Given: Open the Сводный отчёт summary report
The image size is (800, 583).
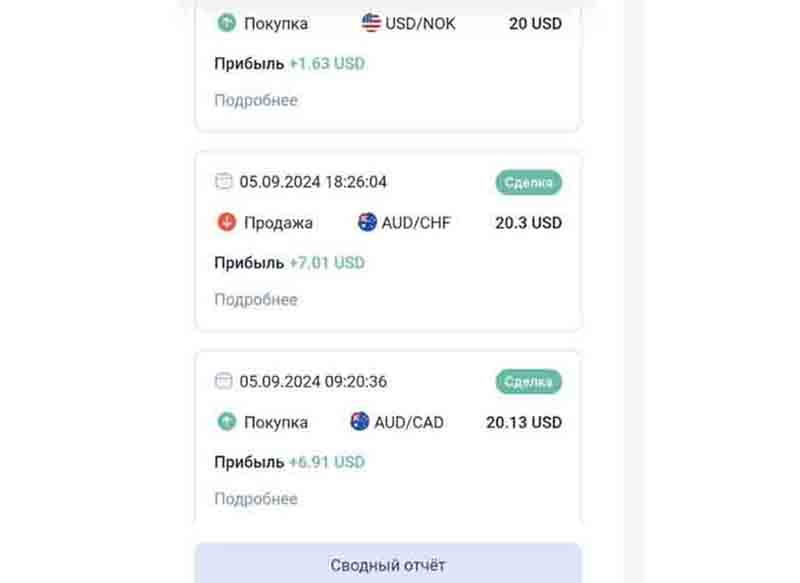Looking at the screenshot, I should click(388, 565).
